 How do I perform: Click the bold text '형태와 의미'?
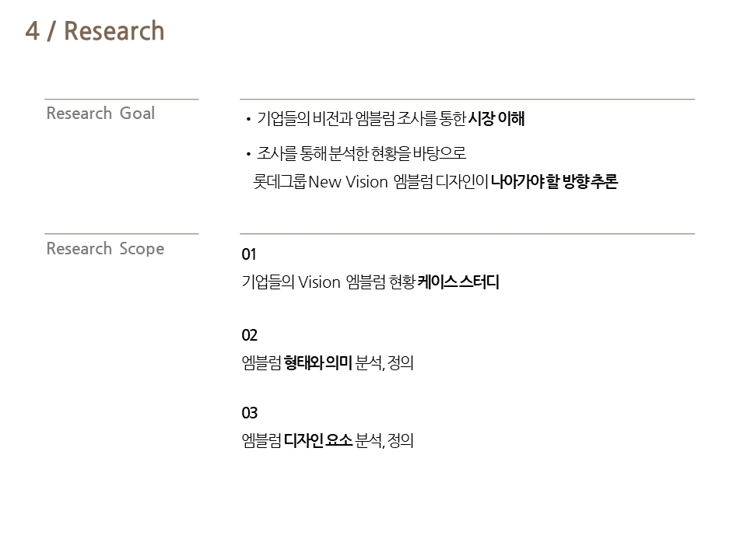pyautogui.click(x=317, y=363)
